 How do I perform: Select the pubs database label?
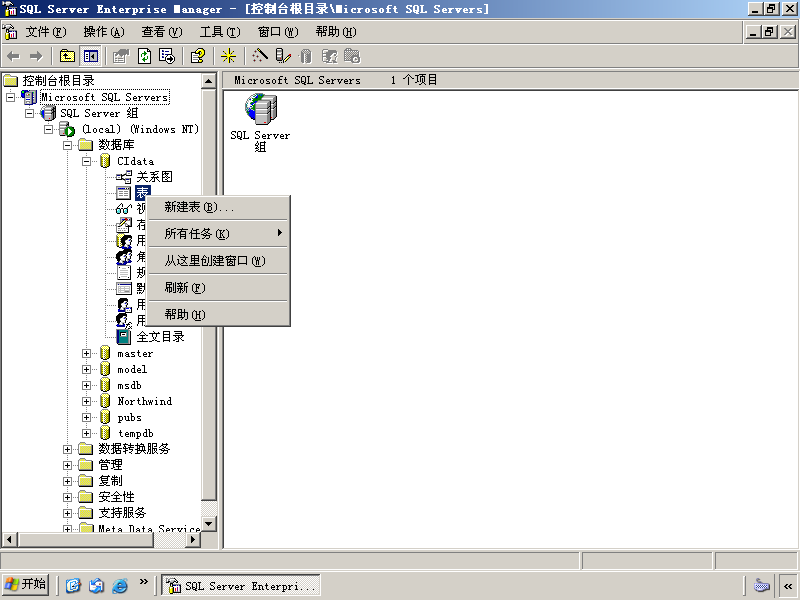click(x=129, y=417)
